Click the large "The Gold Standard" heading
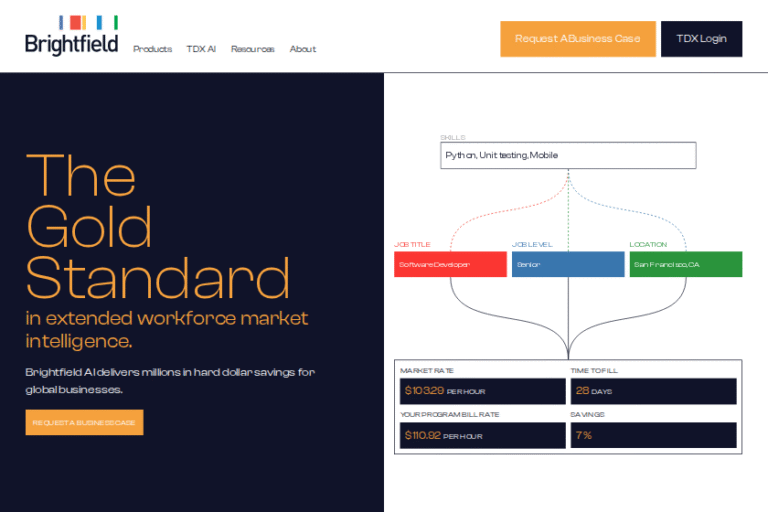The image size is (768, 512). pos(157,226)
